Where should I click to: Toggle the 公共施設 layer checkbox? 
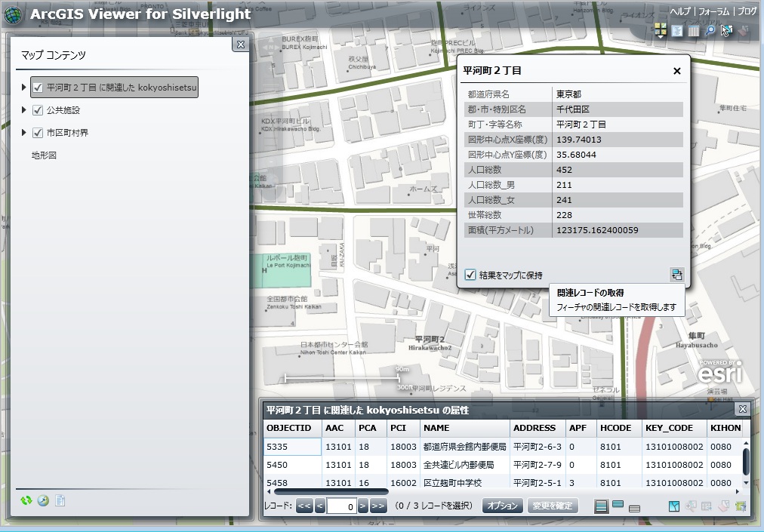(x=38, y=110)
